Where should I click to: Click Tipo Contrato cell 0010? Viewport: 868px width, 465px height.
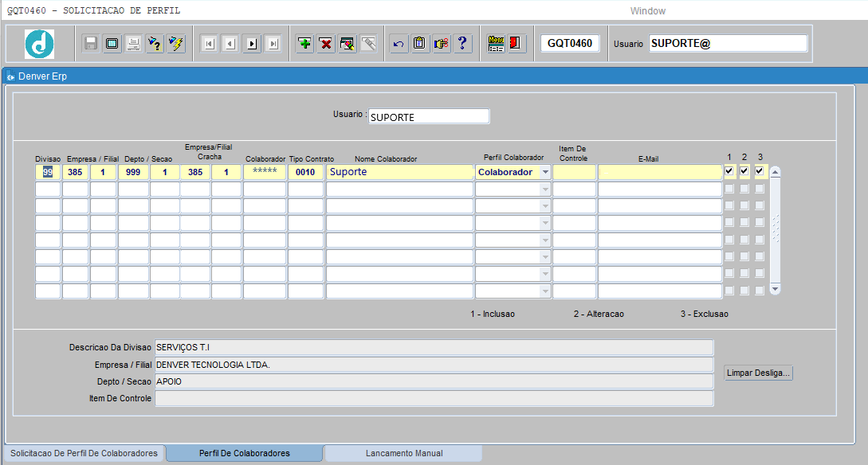coord(305,172)
